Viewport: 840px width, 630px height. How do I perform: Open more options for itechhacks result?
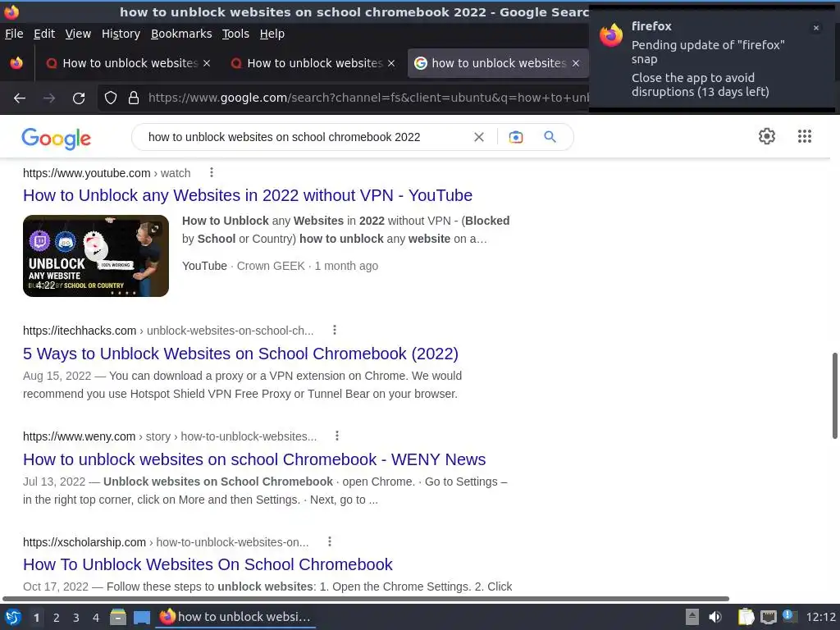[335, 330]
